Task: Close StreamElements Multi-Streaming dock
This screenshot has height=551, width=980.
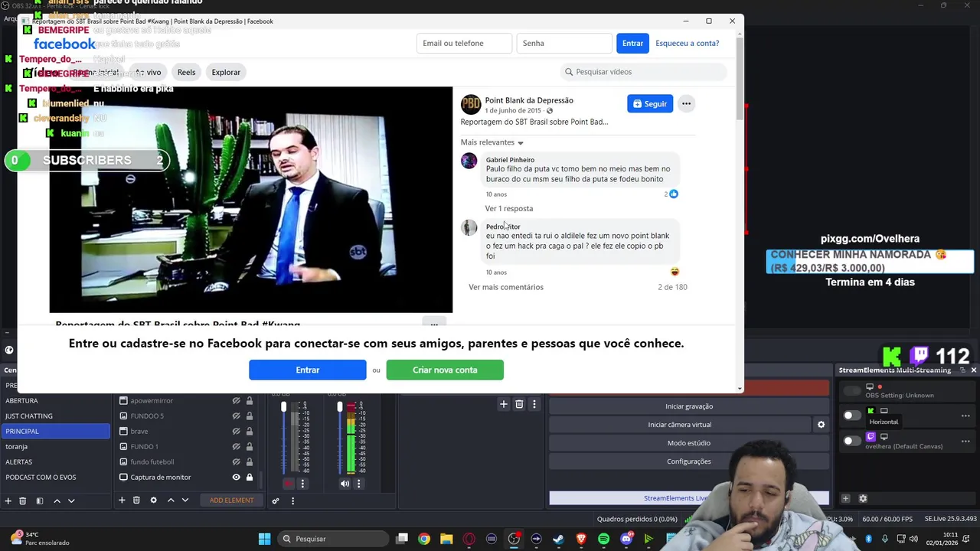Action: 973,370
